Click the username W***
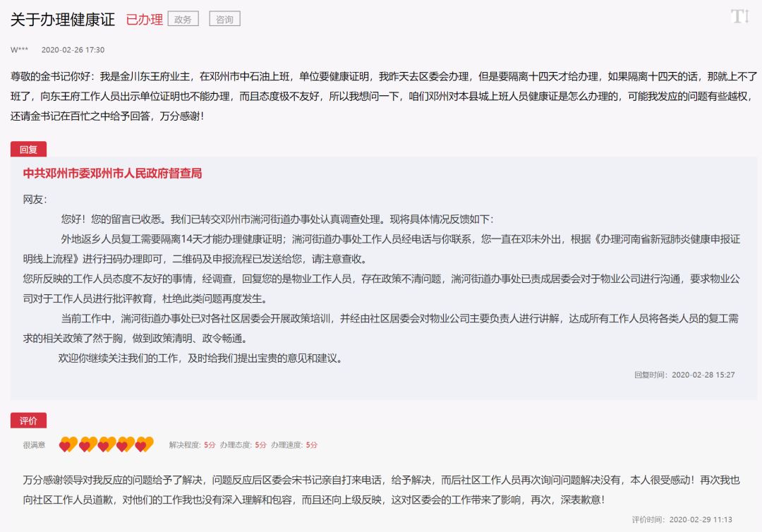 pos(20,49)
